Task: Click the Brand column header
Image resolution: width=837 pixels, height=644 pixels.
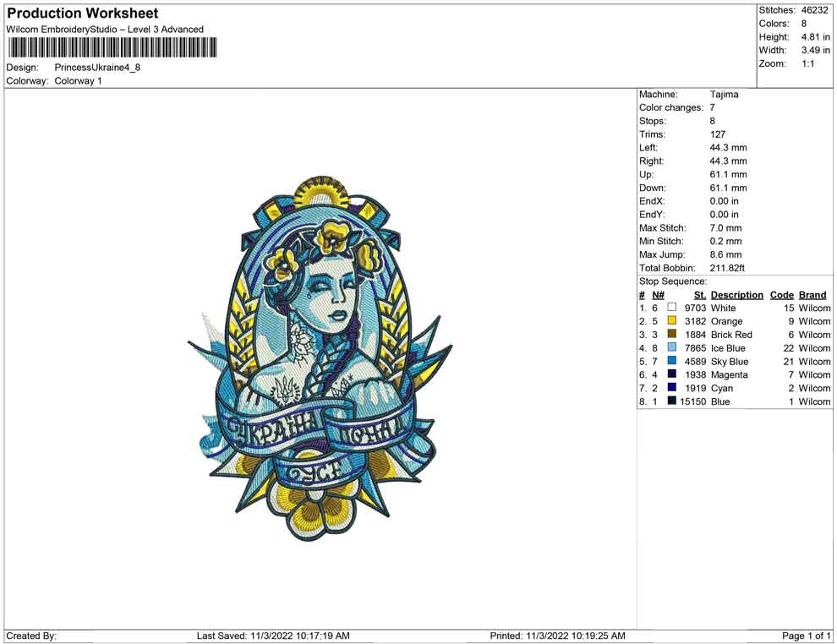Action: [812, 295]
